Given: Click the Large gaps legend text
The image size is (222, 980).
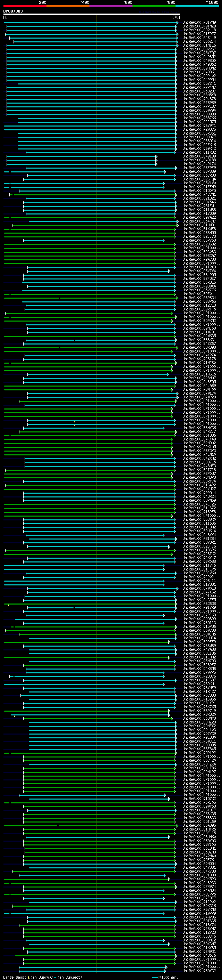Looking at the screenshot, I should pyautogui.click(x=43, y=977).
